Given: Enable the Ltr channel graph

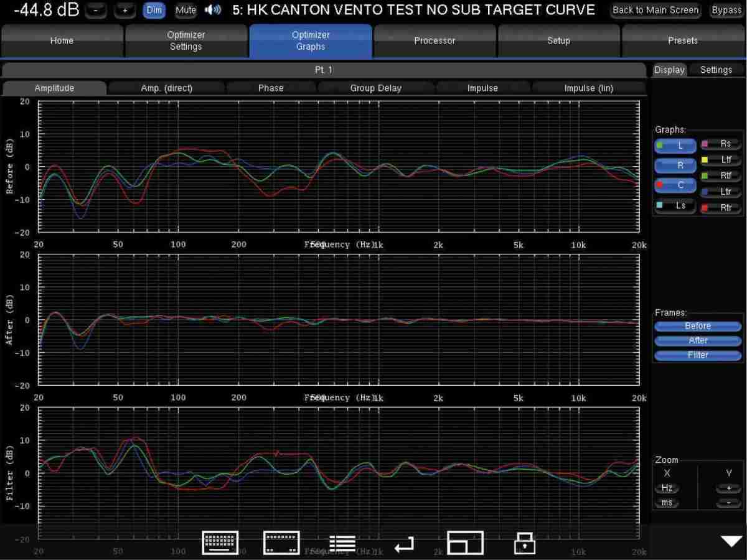Looking at the screenshot, I should pyautogui.click(x=721, y=192).
